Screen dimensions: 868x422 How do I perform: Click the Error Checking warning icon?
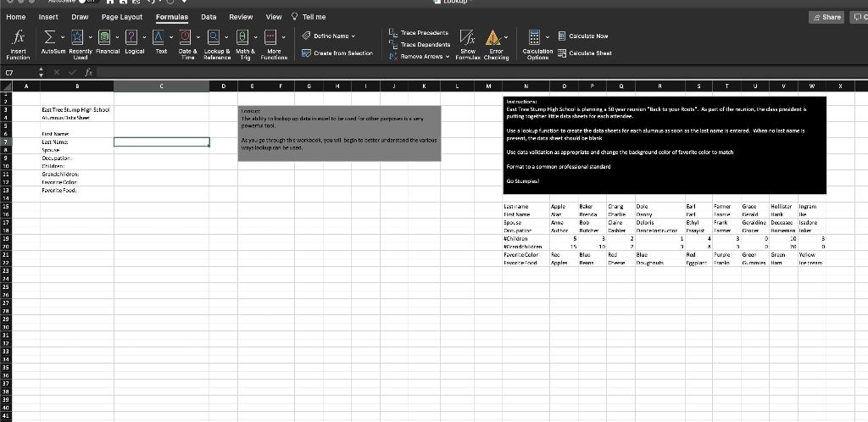coord(492,37)
